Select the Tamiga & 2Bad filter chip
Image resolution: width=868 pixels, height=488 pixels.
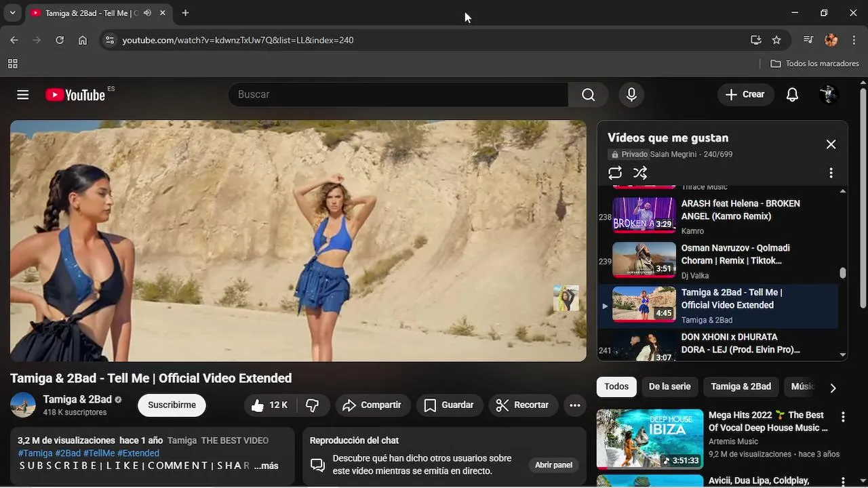click(x=741, y=386)
